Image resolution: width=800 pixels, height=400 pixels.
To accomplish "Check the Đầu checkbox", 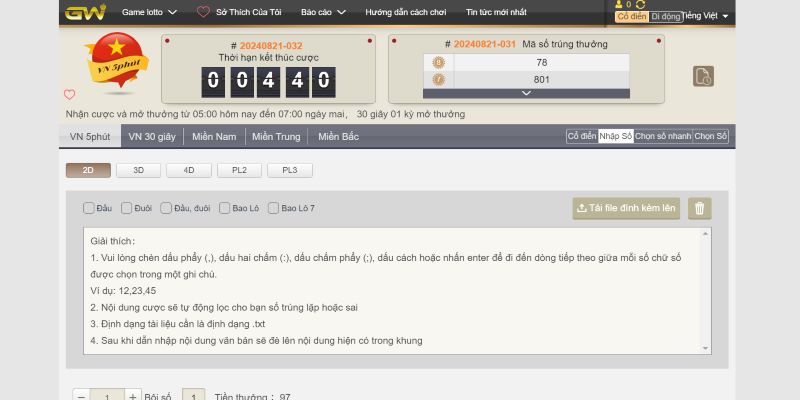I will [x=89, y=208].
